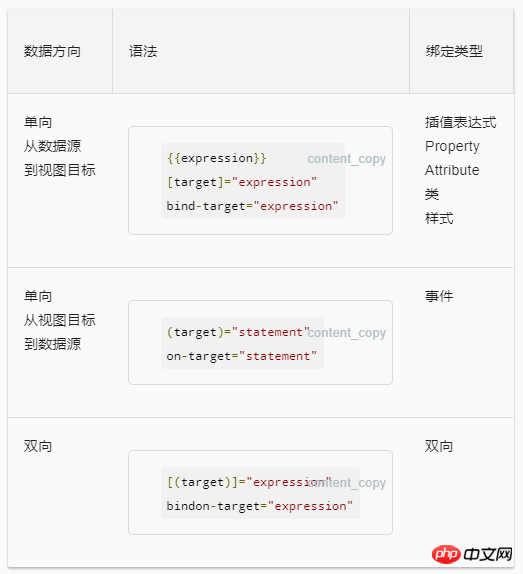The width and height of the screenshot is (523, 574).
Task: Click the 绑定类型 column header
Action: (x=454, y=51)
